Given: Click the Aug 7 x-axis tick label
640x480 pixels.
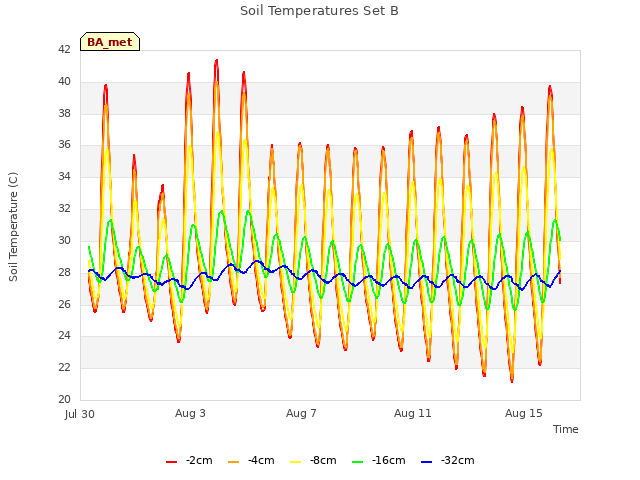Looking at the screenshot, I should (301, 413).
